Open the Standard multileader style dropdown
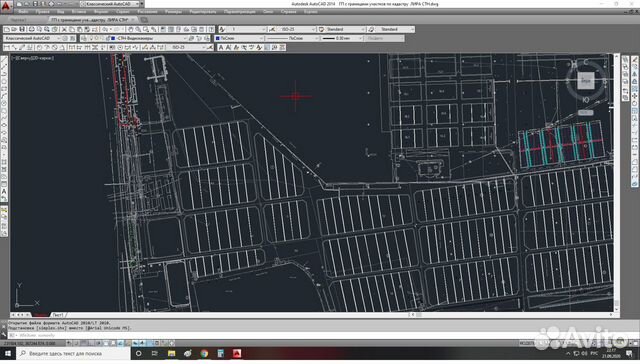Image resolution: width=640 pixels, height=364 pixels. 395,29
